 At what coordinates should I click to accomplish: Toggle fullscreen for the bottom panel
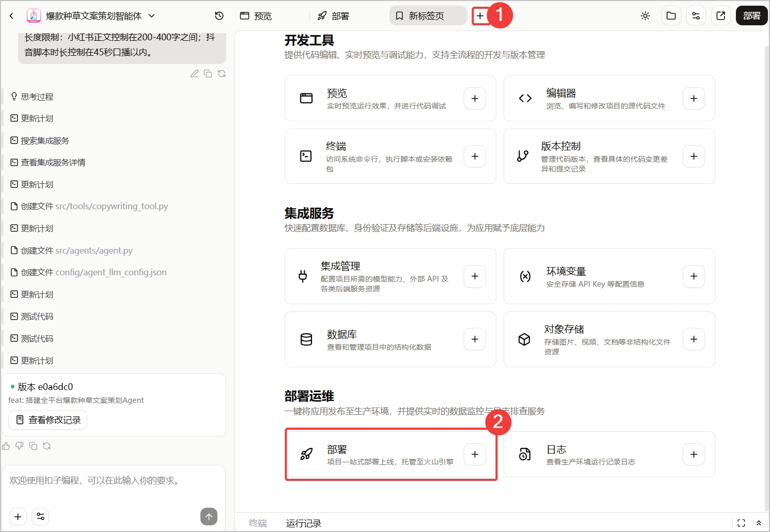[x=741, y=523]
